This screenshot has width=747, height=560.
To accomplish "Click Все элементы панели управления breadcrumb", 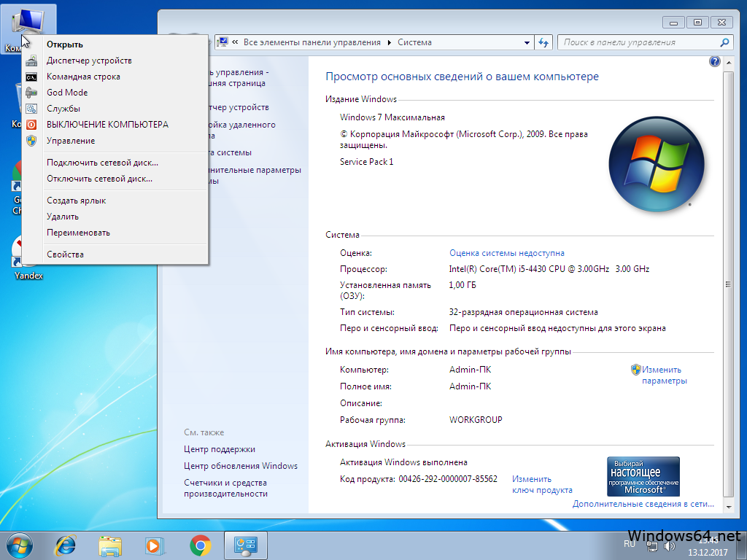I will (x=312, y=42).
